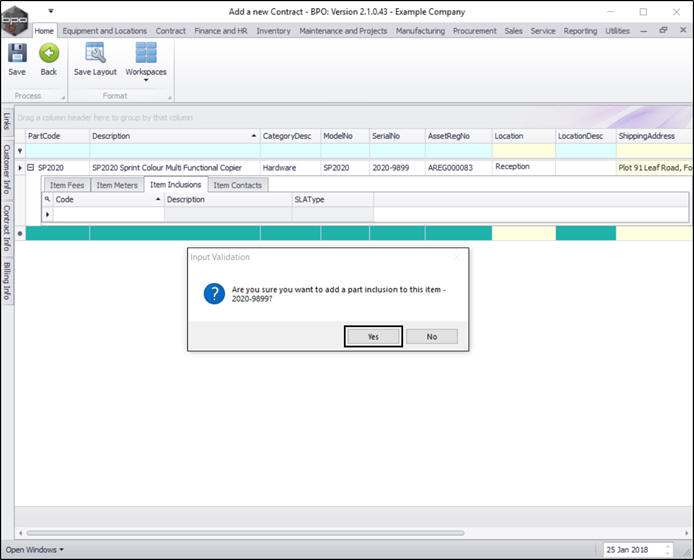Click the ShippingAddress column header

click(655, 136)
